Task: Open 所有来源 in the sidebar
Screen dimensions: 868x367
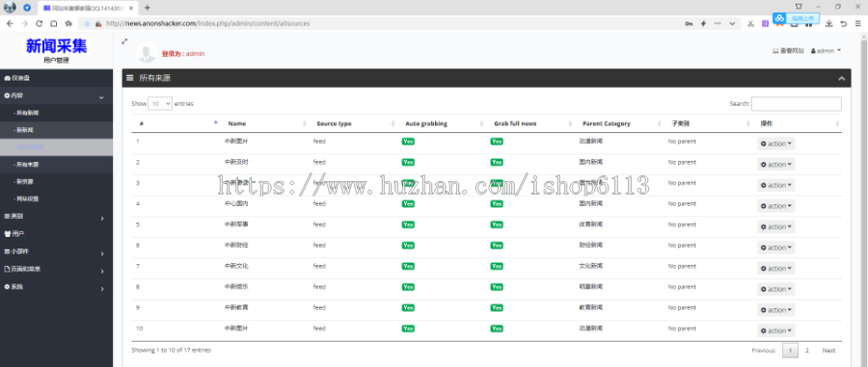Action: (x=57, y=164)
